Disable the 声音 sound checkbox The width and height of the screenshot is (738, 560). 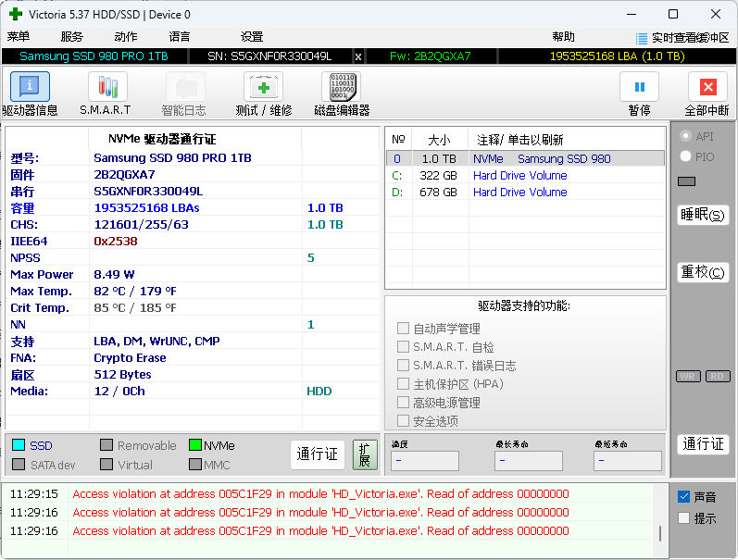[x=684, y=497]
